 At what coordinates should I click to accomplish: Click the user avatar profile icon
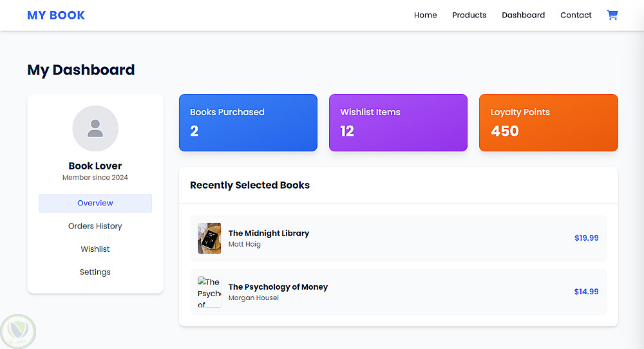95,128
